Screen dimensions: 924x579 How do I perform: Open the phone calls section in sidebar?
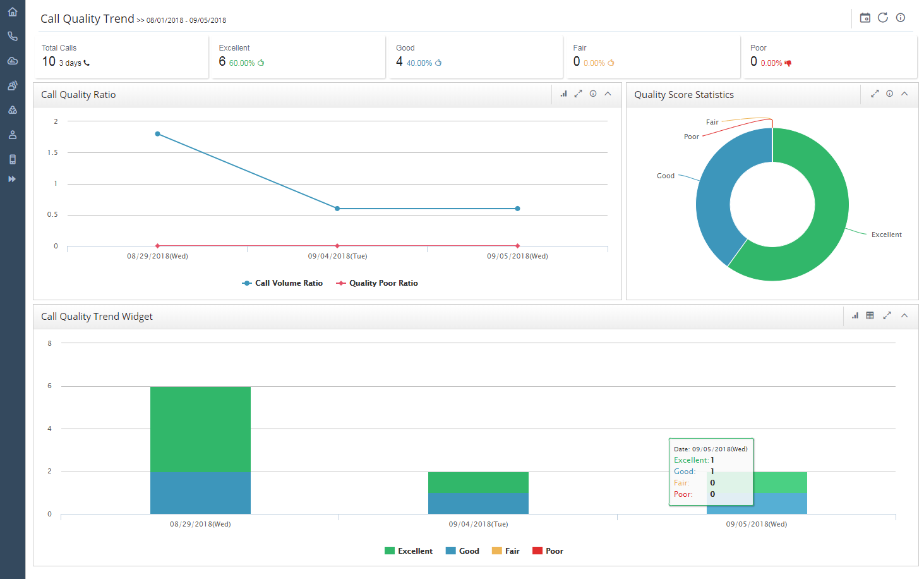click(12, 36)
